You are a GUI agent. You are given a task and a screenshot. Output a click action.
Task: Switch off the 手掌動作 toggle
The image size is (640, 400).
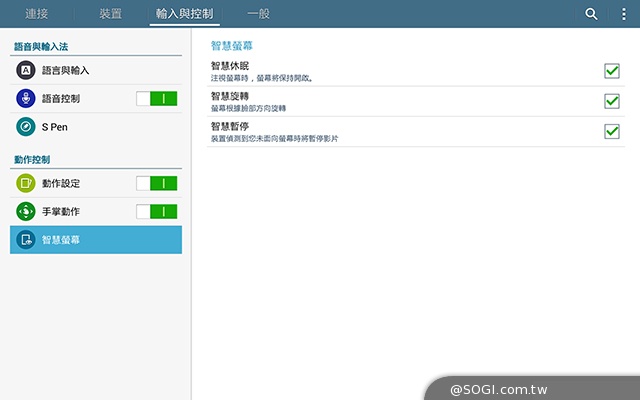tap(157, 211)
